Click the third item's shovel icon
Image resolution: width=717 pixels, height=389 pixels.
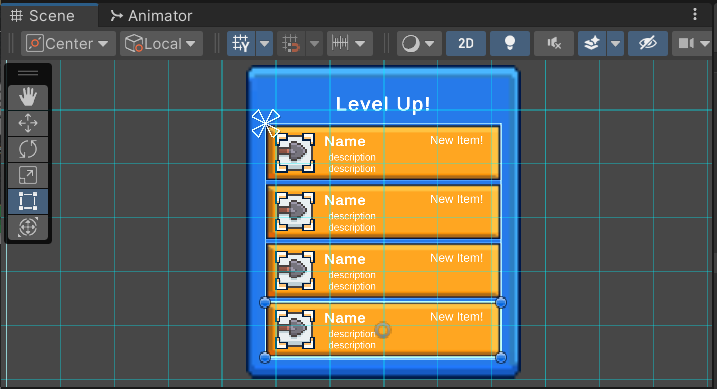[x=295, y=271]
